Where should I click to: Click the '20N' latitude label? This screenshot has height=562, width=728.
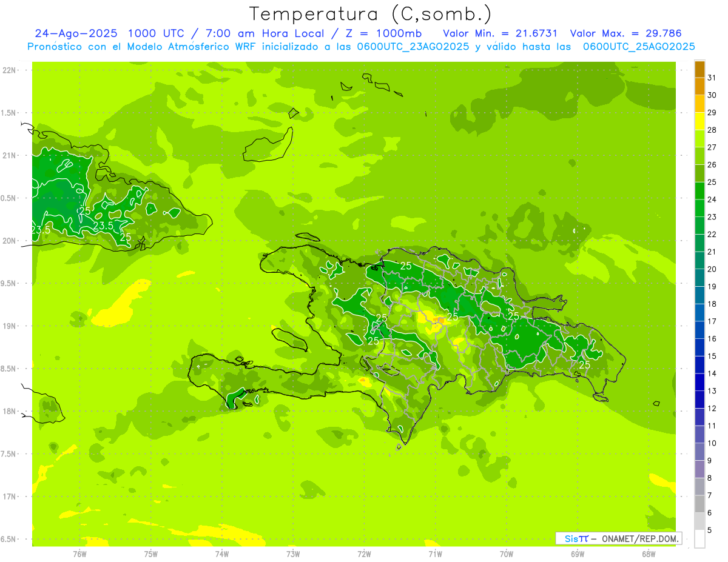click(9, 241)
